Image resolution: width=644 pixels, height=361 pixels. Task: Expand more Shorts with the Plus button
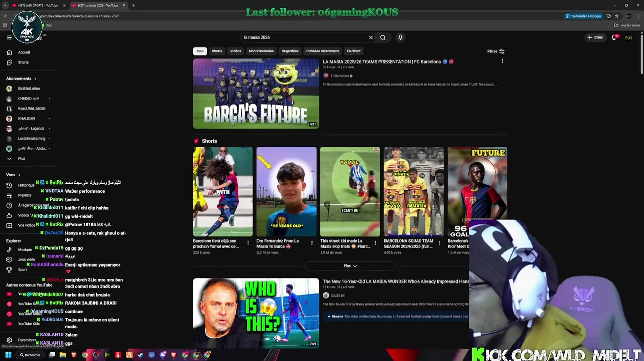pyautogui.click(x=350, y=266)
